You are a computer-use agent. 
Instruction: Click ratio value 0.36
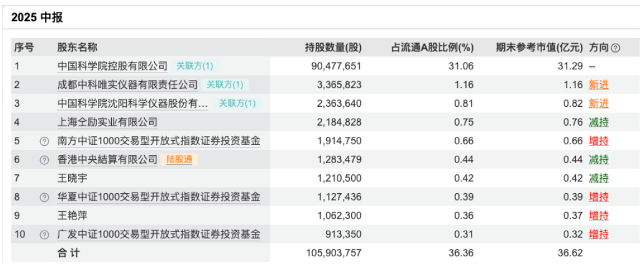[x=464, y=216]
